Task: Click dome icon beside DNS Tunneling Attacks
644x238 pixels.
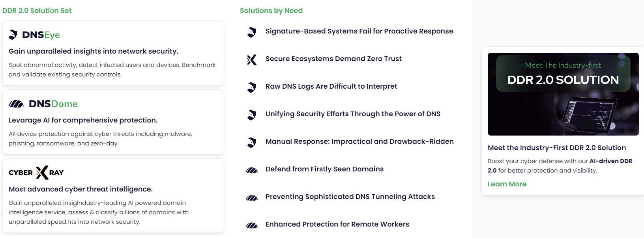Action: click(x=252, y=198)
